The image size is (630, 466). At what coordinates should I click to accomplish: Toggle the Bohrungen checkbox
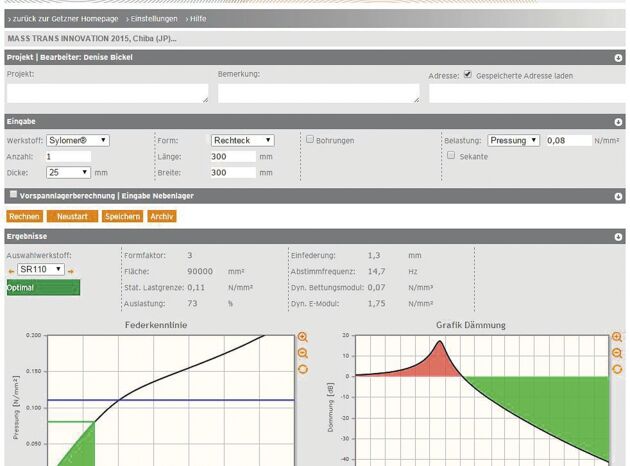point(311,140)
